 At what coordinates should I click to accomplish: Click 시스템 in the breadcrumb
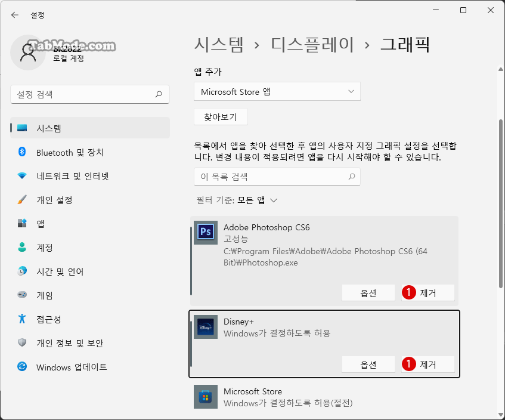(219, 45)
